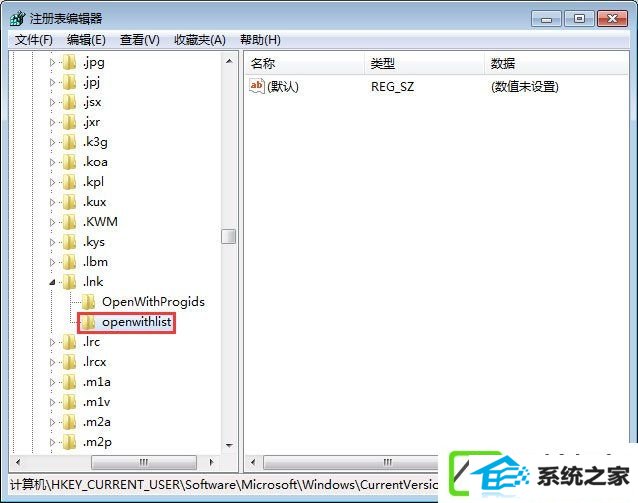Image resolution: width=638 pixels, height=503 pixels.
Task: Select the .KWM key label
Action: 100,222
